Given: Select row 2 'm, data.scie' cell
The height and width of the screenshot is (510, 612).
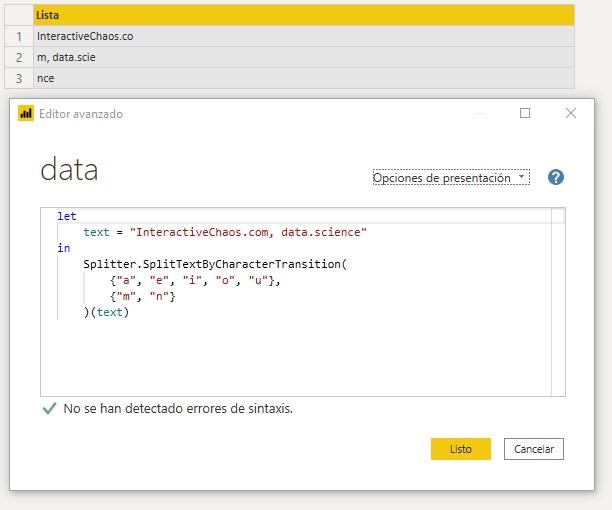Looking at the screenshot, I should (304, 57).
